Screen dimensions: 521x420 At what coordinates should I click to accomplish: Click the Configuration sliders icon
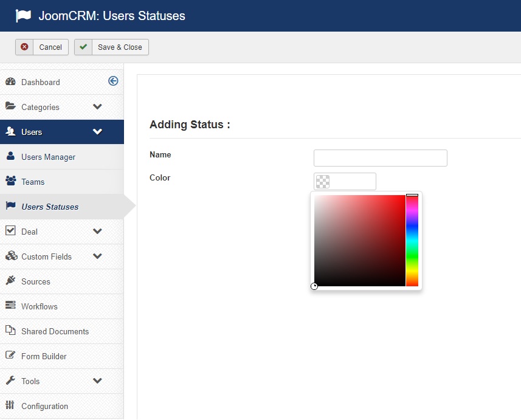[10, 405]
